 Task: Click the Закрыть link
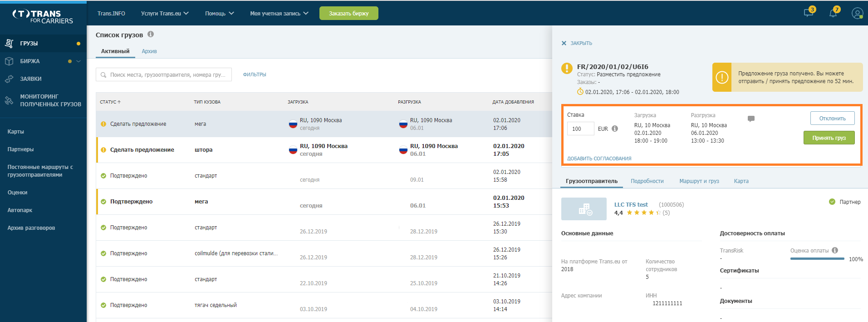click(581, 43)
